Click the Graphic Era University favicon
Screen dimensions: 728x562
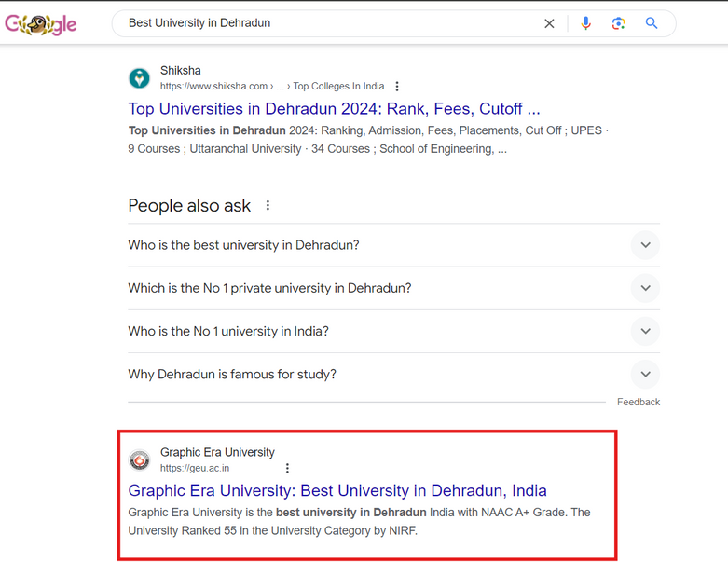tap(139, 459)
